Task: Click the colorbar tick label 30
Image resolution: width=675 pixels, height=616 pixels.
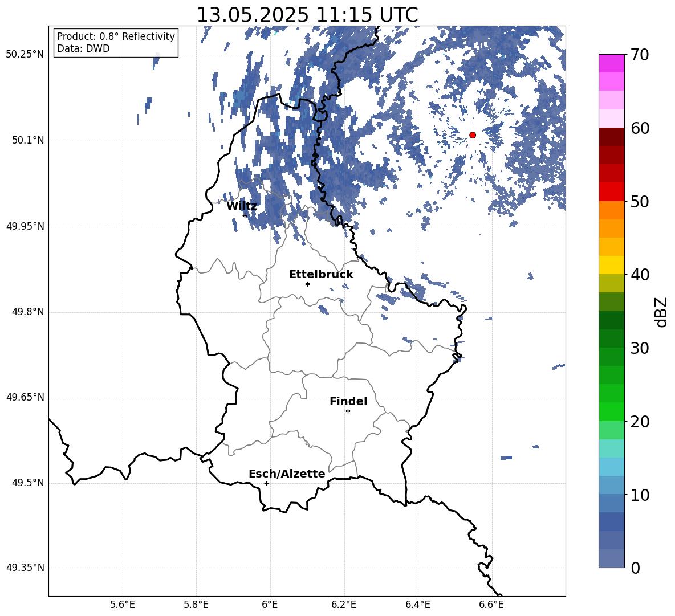Action: [x=640, y=348]
